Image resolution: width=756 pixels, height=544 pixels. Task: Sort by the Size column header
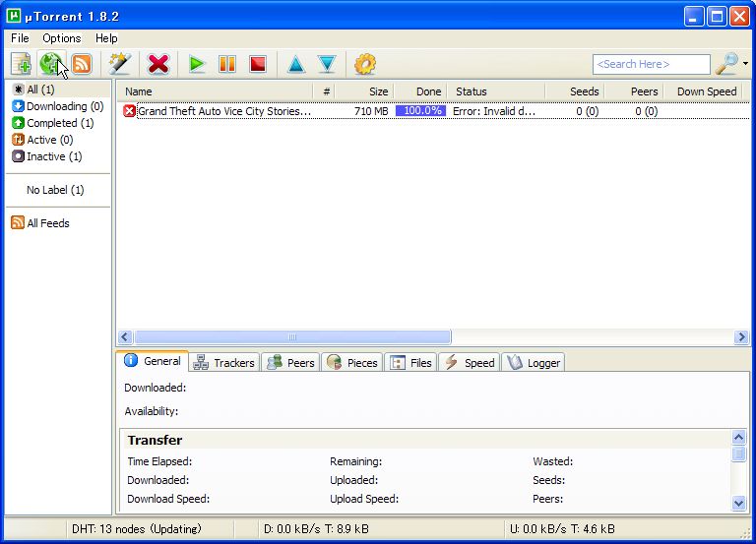coord(364,91)
